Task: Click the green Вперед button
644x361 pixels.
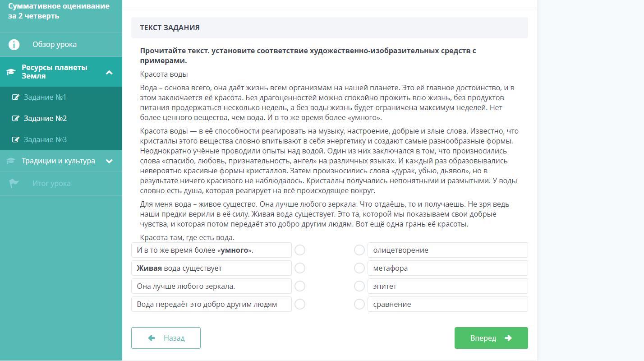Action: coord(491,338)
